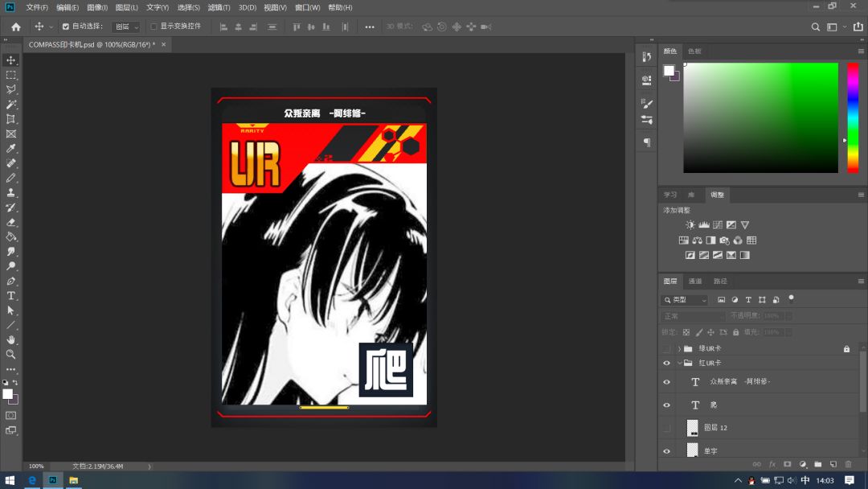The width and height of the screenshot is (868, 489).
Task: Open the 图层 auto-select target dropdown
Action: pyautogui.click(x=125, y=27)
